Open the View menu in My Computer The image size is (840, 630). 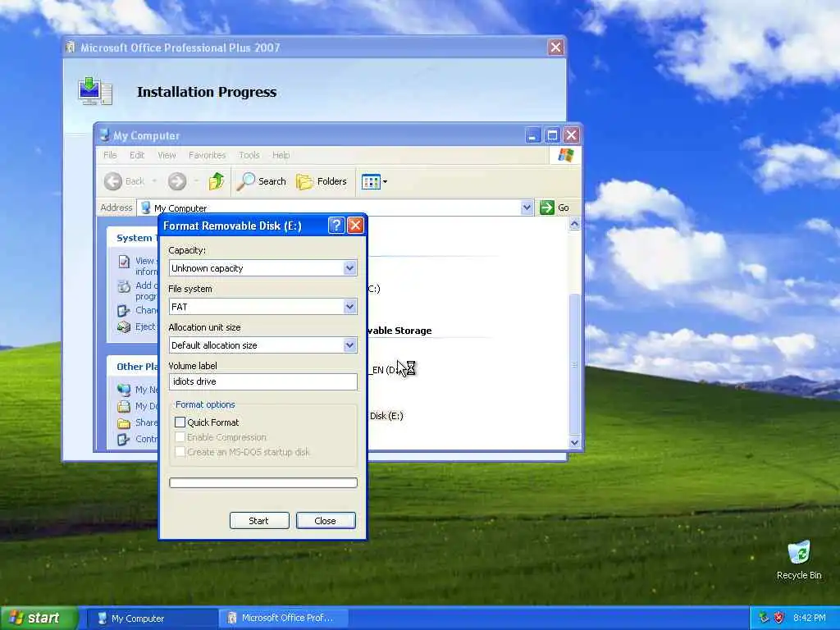(167, 155)
